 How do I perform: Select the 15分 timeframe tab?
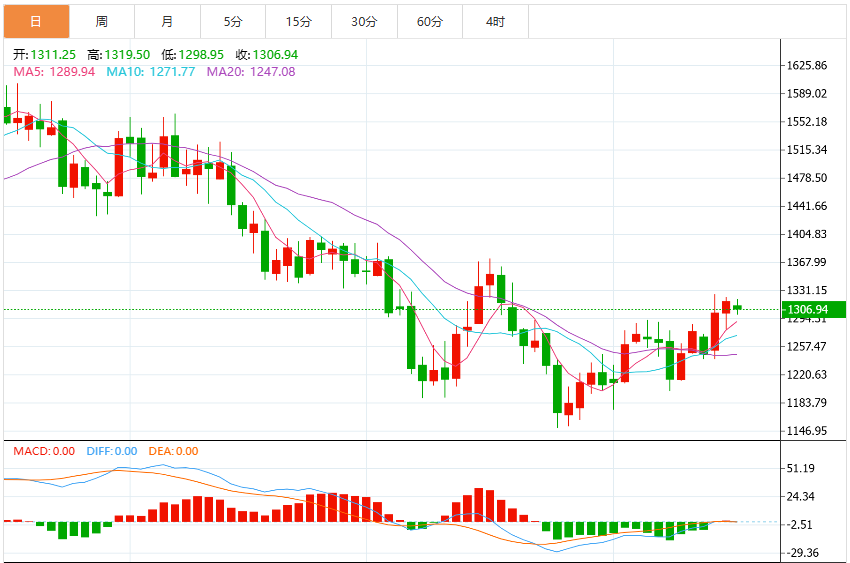tap(299, 22)
